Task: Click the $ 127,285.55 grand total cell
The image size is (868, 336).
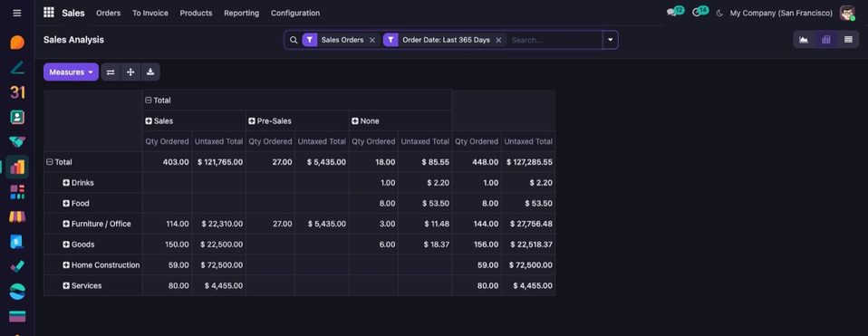Action: (x=528, y=162)
